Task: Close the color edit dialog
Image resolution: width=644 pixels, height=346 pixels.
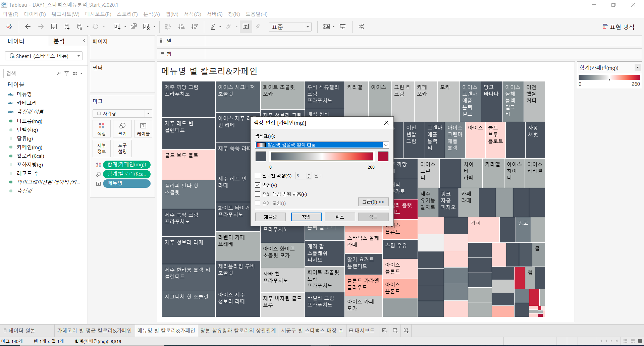Action: click(x=386, y=123)
